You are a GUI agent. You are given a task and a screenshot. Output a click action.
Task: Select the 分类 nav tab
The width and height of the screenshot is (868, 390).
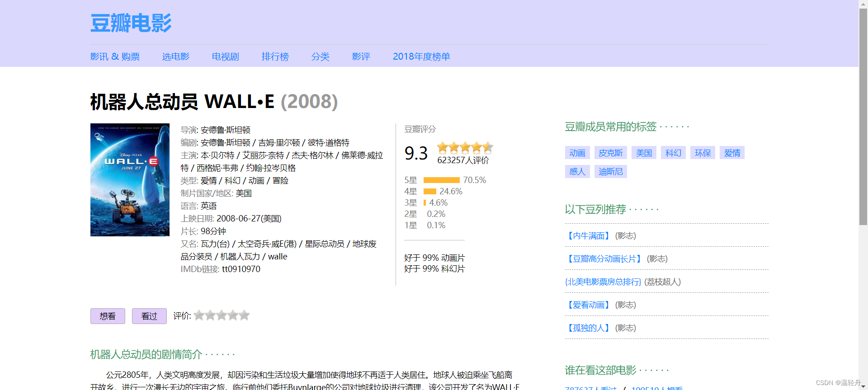pos(321,56)
